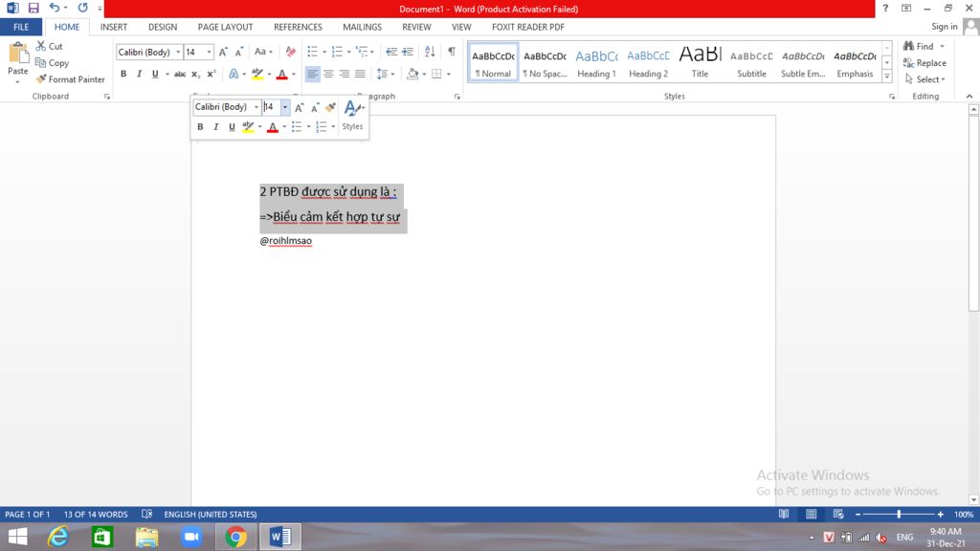Use Format Painter on the mini toolbar
The image size is (980, 551).
point(330,107)
